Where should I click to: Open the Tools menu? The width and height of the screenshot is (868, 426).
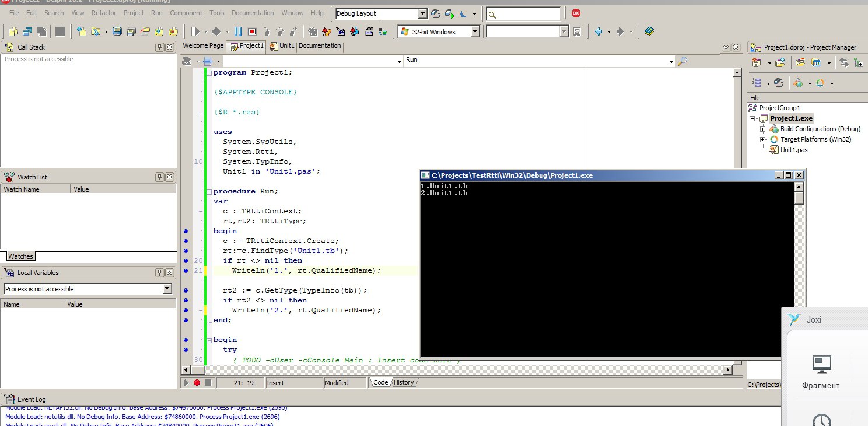[x=217, y=13]
